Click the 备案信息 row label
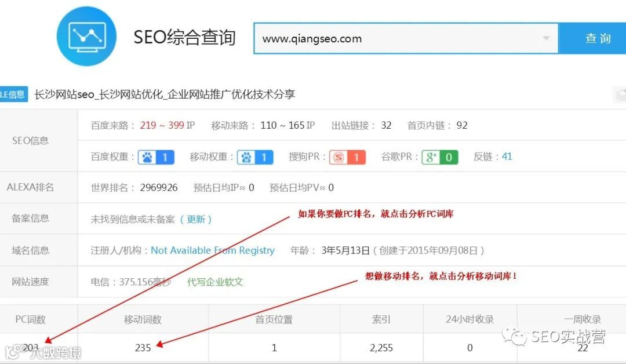This screenshot has height=364, width=626. (x=30, y=219)
